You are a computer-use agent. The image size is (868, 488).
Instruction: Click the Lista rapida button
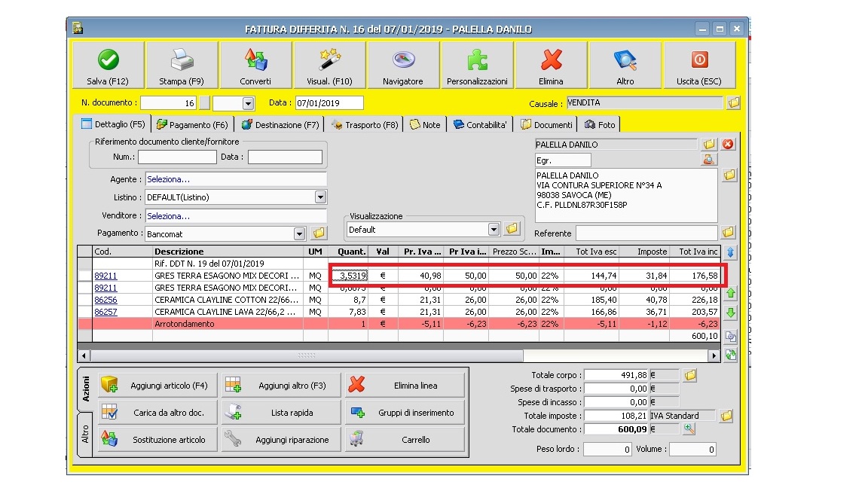[x=281, y=413]
